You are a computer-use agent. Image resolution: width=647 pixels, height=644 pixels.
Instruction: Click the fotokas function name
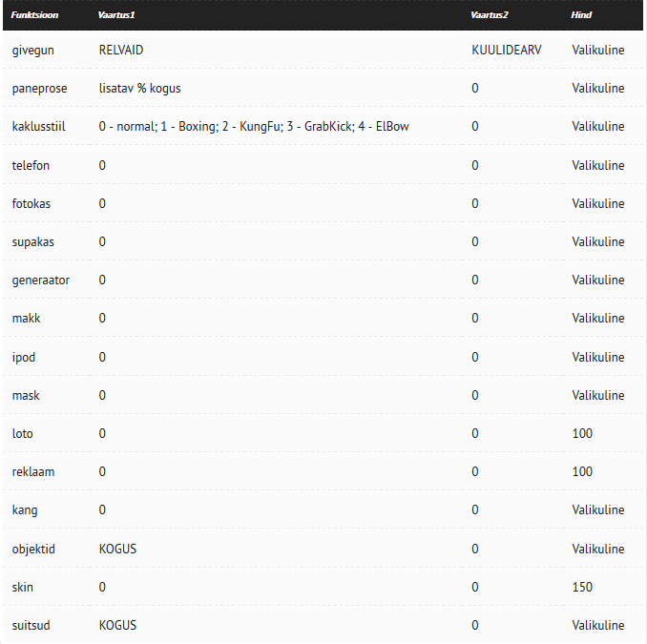(x=31, y=203)
